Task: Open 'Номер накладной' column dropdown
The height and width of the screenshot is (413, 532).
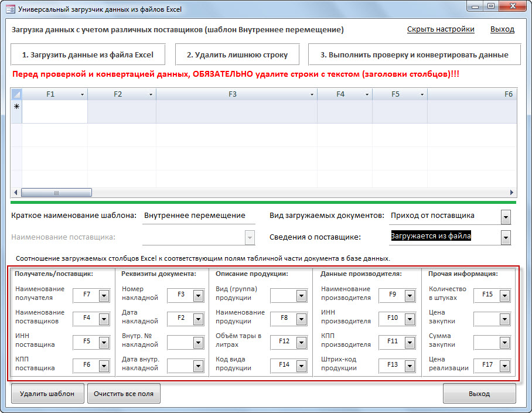Action: point(198,296)
